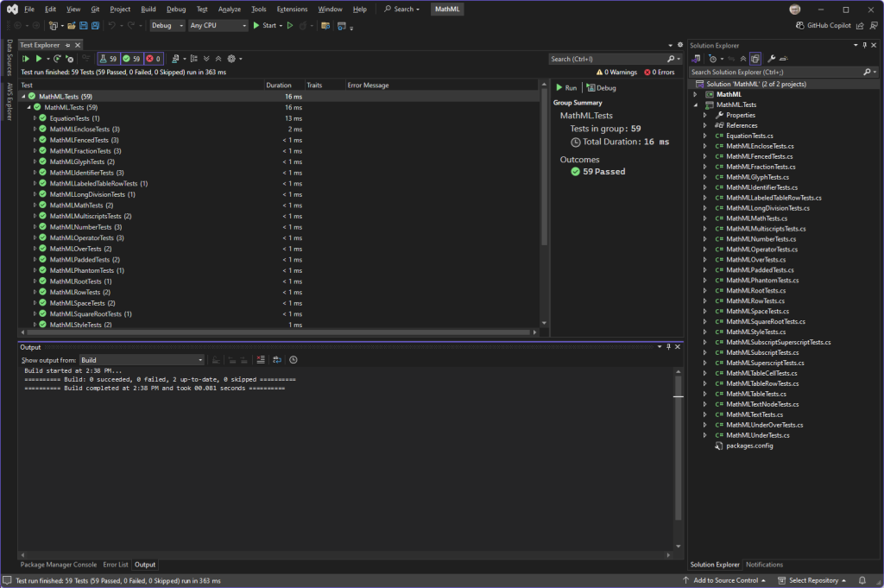
Task: Open the Debug configuration dropdown
Action: (166, 25)
